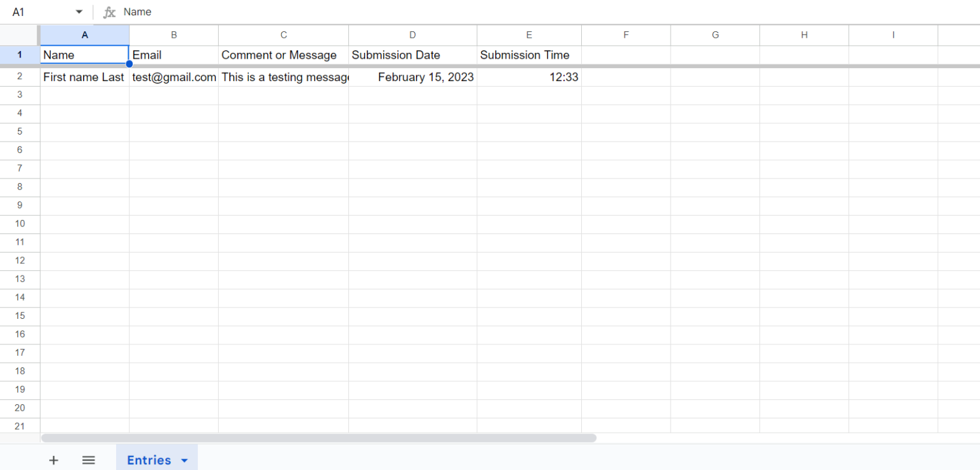This screenshot has height=470, width=980.
Task: Select the 'This is a testing message' cell
Action: [283, 77]
